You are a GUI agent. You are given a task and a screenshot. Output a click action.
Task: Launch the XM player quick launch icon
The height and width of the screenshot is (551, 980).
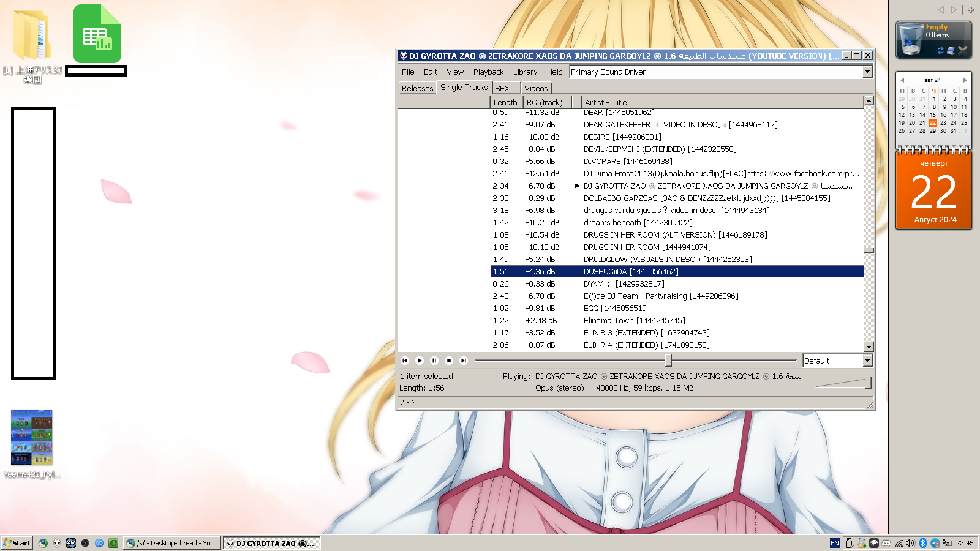71,543
